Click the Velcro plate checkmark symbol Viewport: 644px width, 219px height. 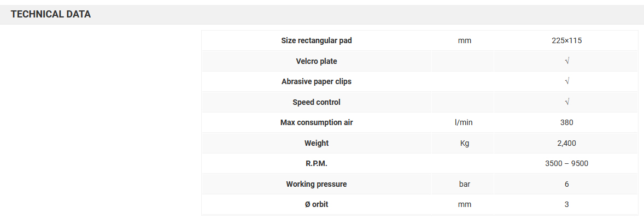(567, 61)
